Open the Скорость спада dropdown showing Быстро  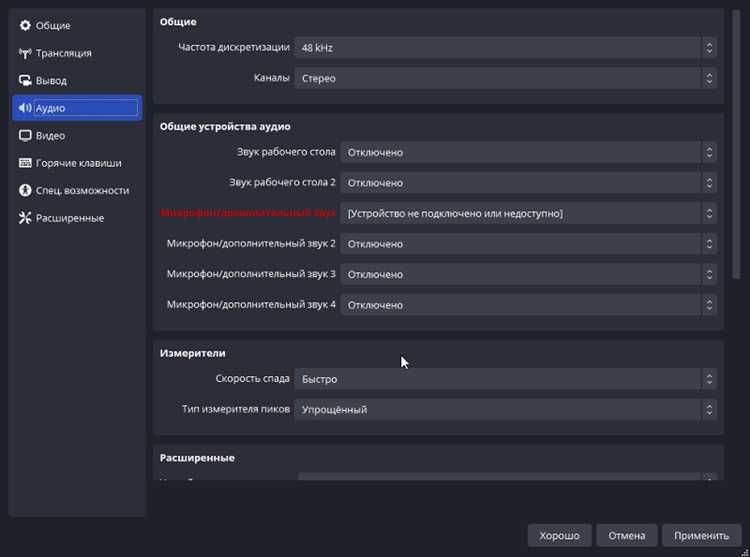pos(506,379)
